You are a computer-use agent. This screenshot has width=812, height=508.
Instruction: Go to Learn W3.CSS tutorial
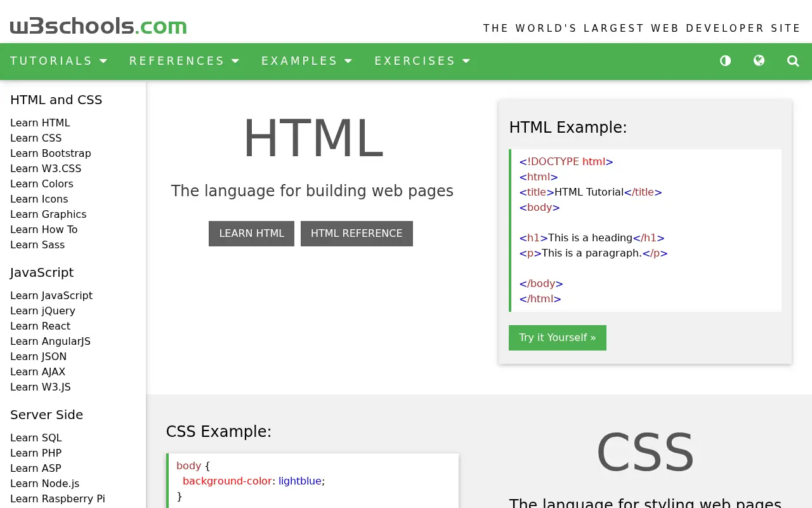(46, 169)
